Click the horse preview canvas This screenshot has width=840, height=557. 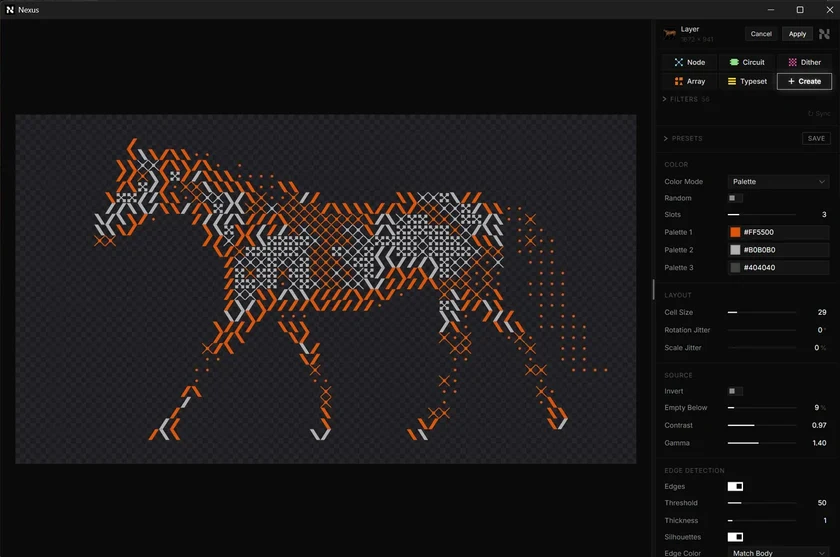pos(326,289)
